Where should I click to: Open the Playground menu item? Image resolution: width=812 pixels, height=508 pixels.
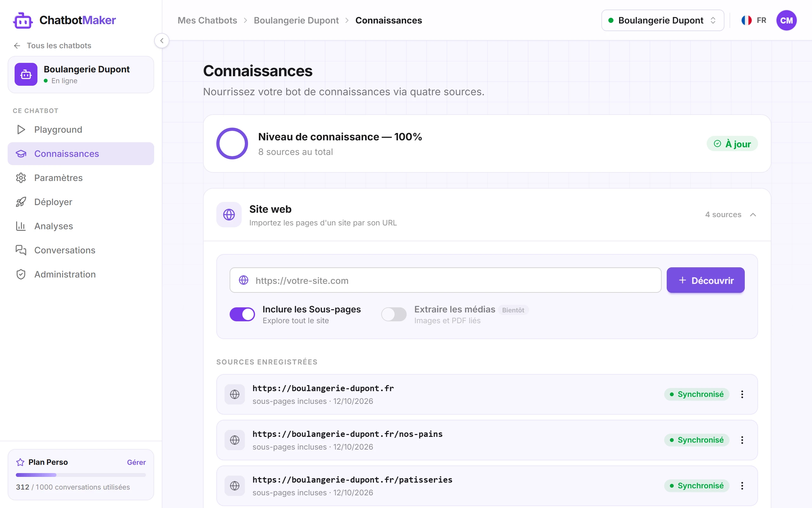(x=81, y=130)
